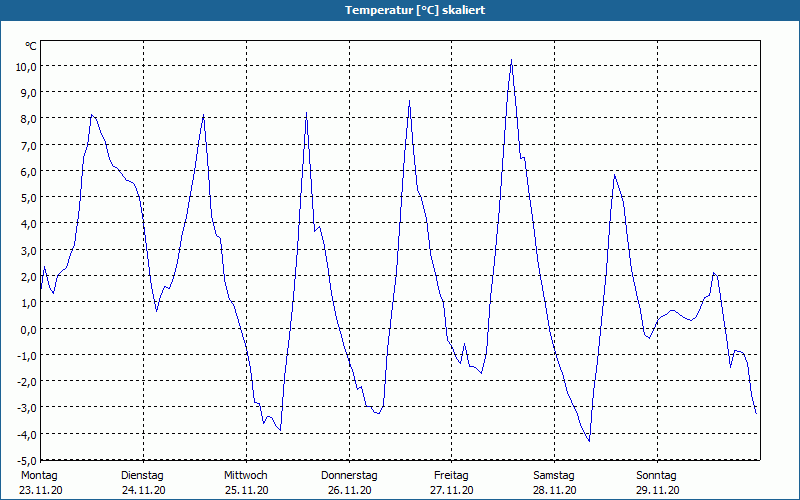Click the -2,0 y-axis value
The height and width of the screenshot is (500, 800).
27,382
